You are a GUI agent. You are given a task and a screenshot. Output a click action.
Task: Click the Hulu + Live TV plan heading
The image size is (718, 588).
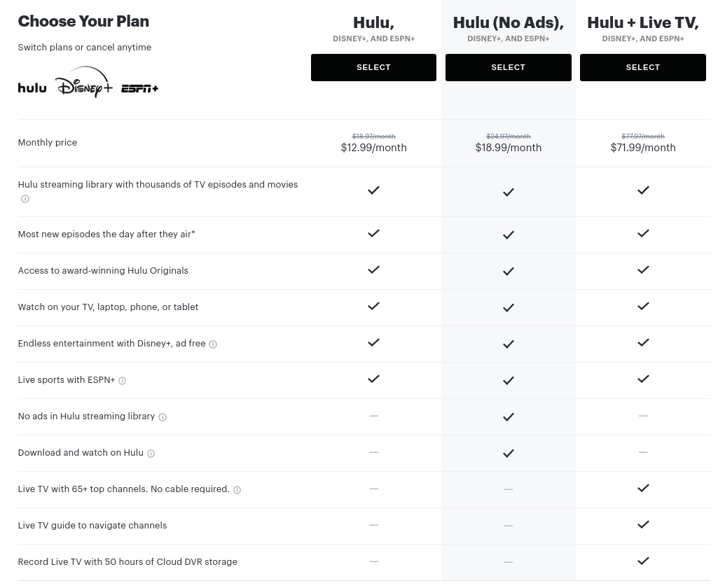[x=642, y=23]
